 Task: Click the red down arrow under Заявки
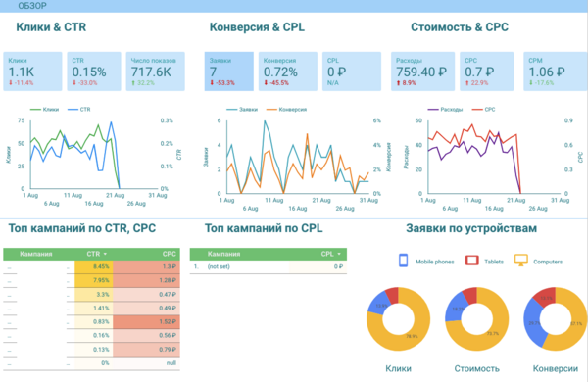point(212,83)
